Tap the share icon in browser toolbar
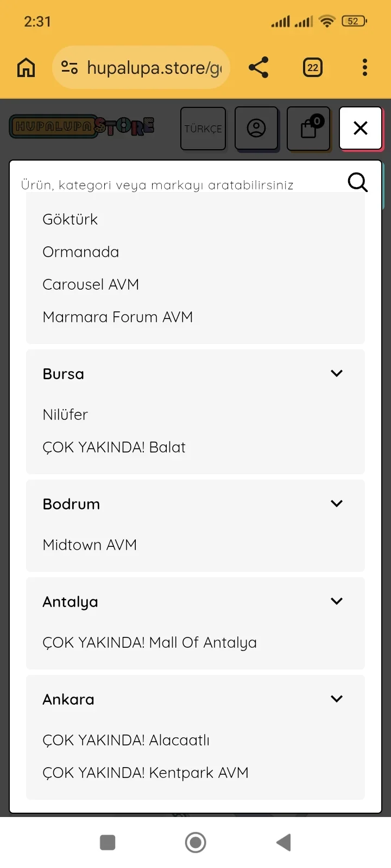The width and height of the screenshot is (391, 868). click(x=258, y=68)
